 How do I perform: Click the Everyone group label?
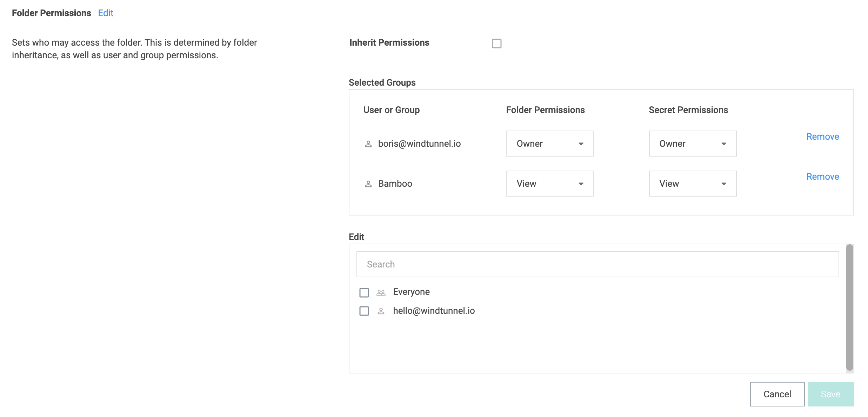pyautogui.click(x=411, y=292)
